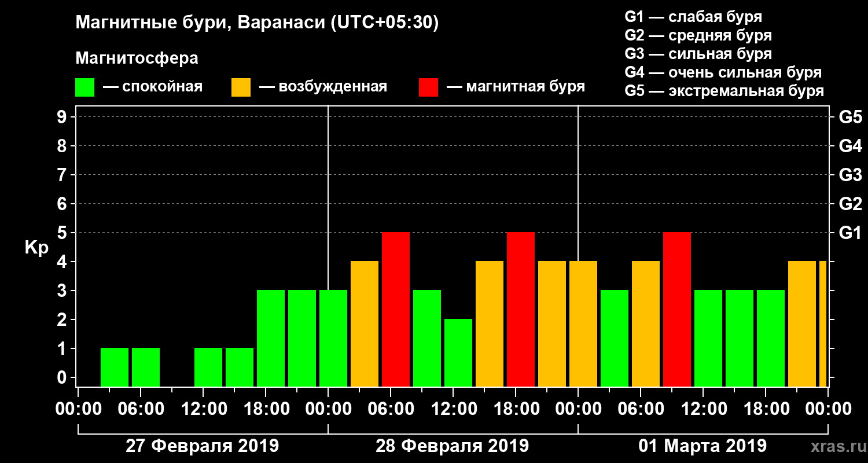This screenshot has height=463, width=868.
Task: Click the leftmost '00:00' time label
Action: click(78, 409)
